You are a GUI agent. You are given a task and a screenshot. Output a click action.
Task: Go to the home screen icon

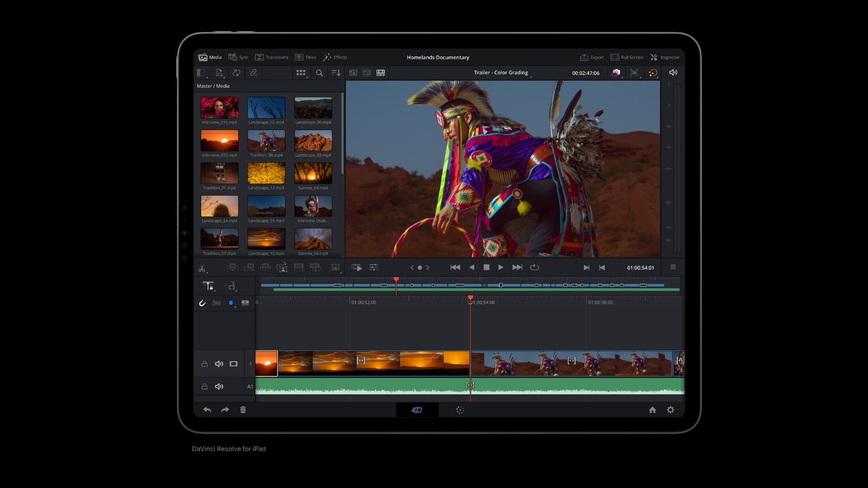tap(653, 410)
